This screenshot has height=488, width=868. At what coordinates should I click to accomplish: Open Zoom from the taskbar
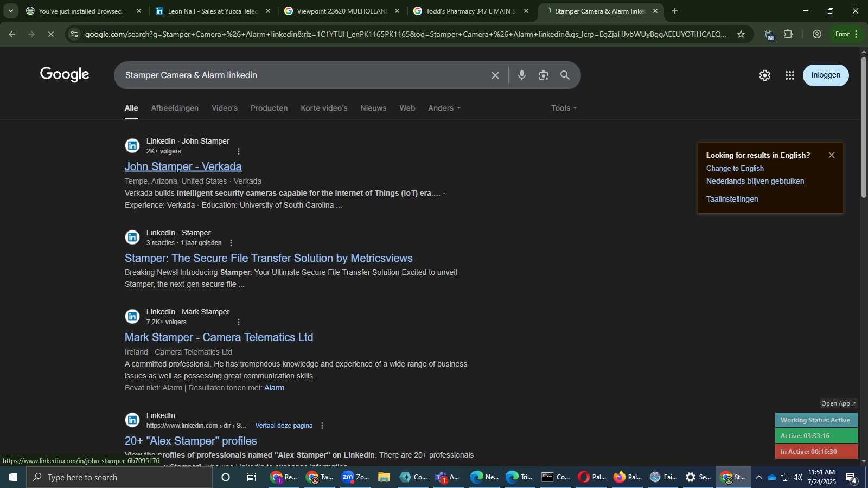[x=355, y=477]
